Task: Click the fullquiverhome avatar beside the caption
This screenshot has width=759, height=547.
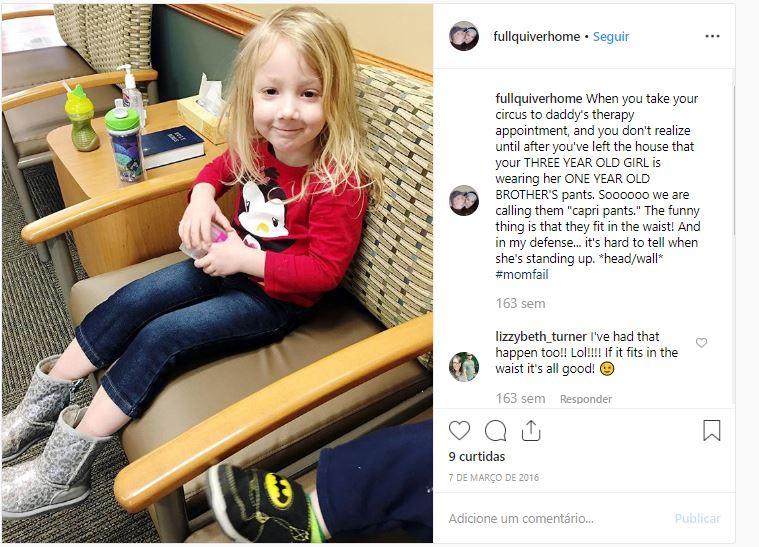Action: pyautogui.click(x=464, y=200)
